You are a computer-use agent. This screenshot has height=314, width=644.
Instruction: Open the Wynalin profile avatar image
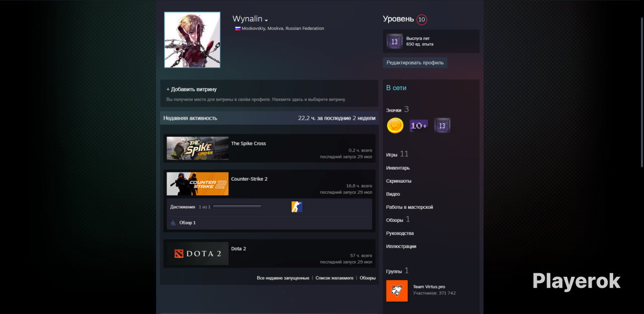(x=192, y=40)
